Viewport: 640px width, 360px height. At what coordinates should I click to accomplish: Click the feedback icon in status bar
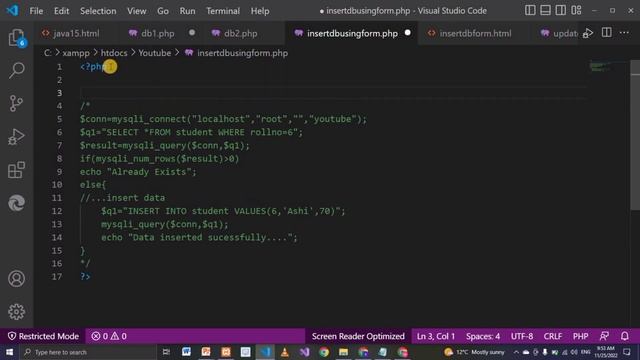coord(604,336)
